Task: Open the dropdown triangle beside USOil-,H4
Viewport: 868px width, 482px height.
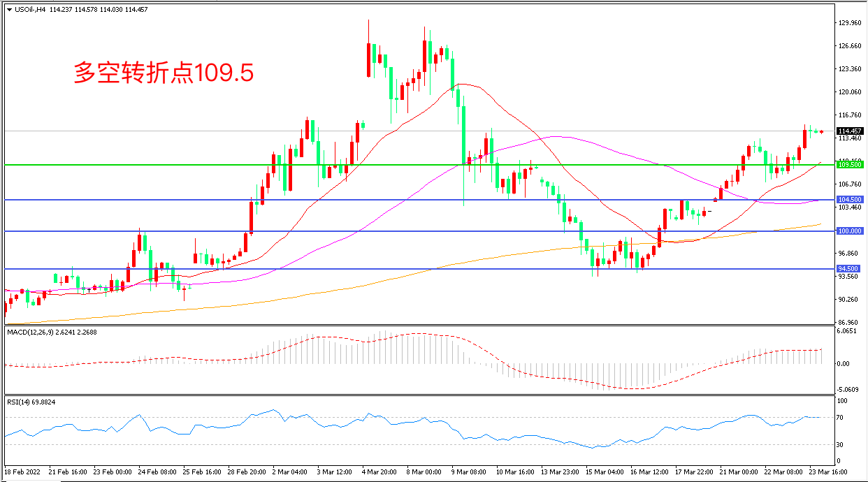Action: 9,10
